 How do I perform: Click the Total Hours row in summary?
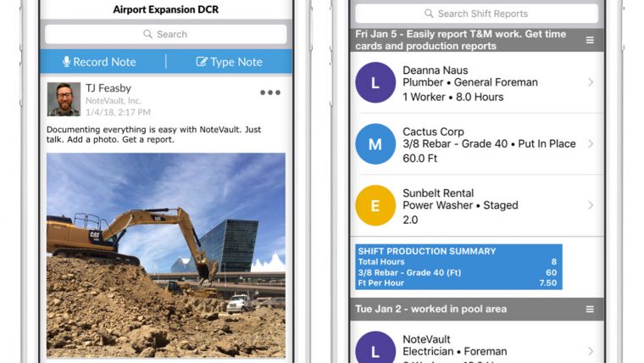tap(457, 262)
